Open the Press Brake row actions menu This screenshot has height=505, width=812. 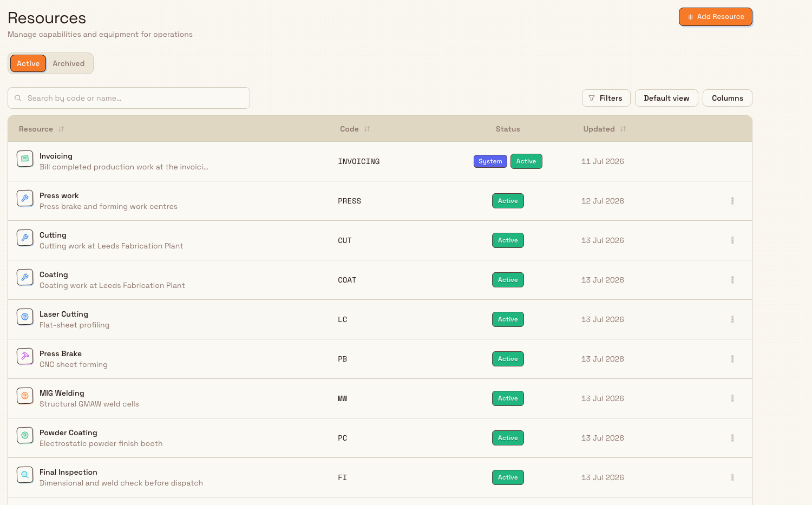732,359
